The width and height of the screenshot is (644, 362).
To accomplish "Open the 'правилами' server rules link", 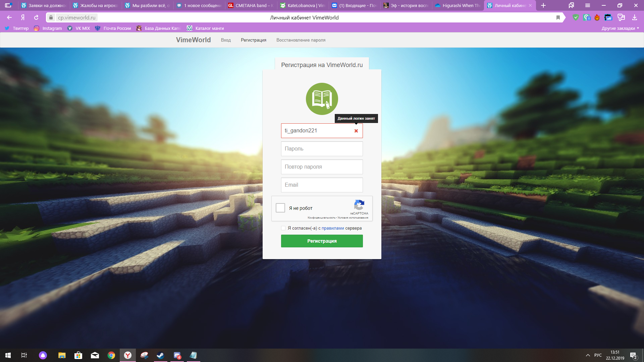I will (x=333, y=228).
